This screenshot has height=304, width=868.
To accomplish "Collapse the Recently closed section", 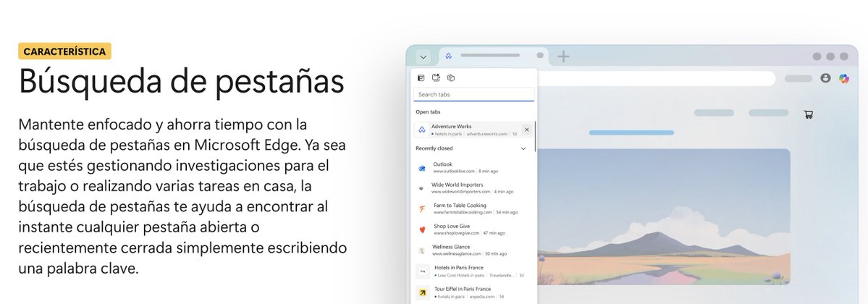I will point(523,148).
